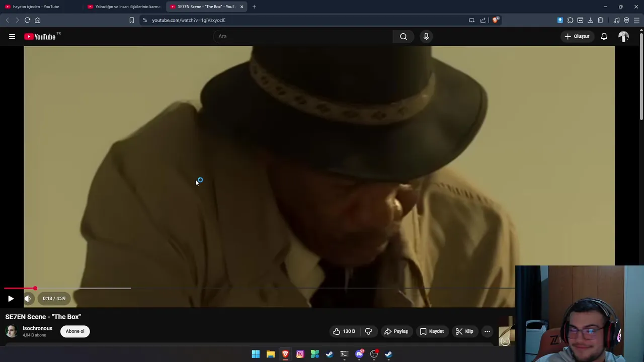Open the blue downloader extension icon
The height and width of the screenshot is (362, 644).
point(560,20)
